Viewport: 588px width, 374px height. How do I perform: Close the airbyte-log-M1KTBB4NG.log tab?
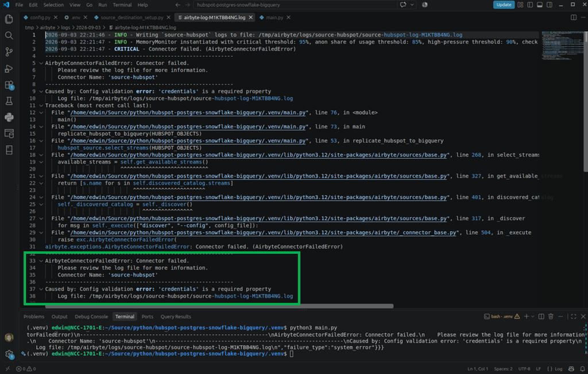[250, 17]
